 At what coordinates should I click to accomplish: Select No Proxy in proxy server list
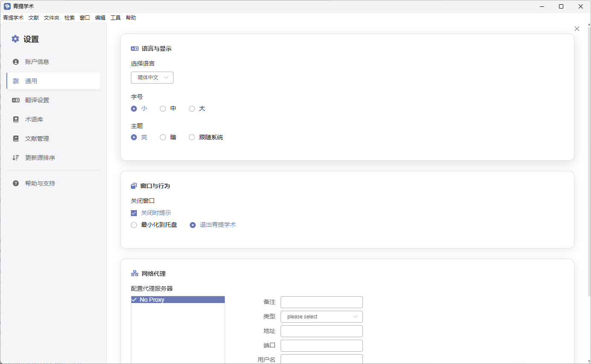pyautogui.click(x=178, y=300)
